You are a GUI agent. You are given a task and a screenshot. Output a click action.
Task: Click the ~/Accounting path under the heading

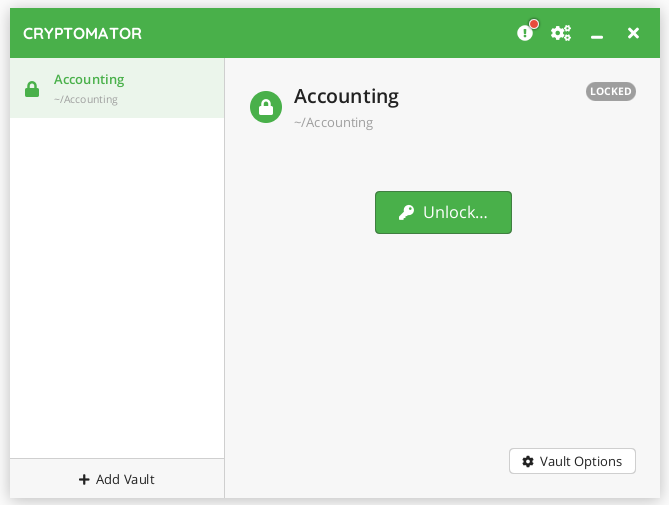tap(333, 123)
